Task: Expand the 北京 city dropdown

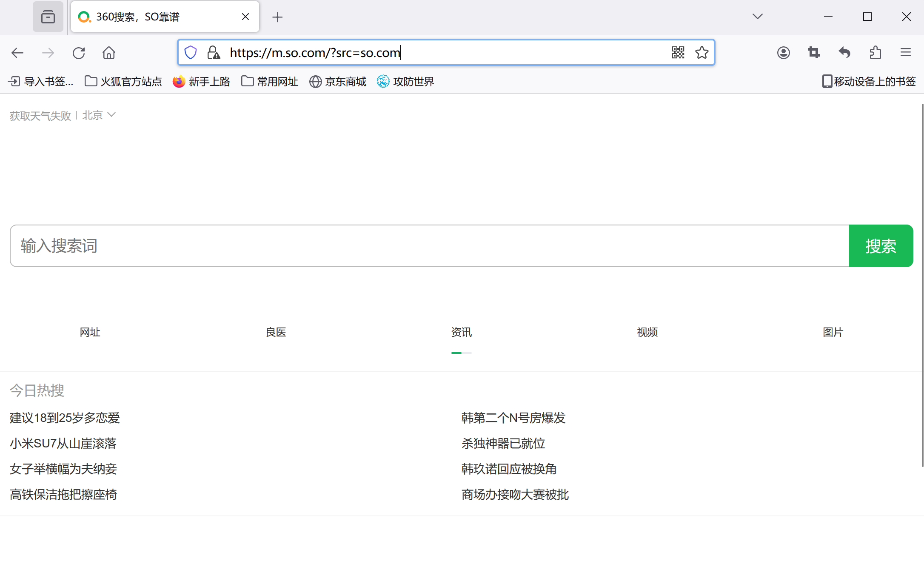Action: 99,115
